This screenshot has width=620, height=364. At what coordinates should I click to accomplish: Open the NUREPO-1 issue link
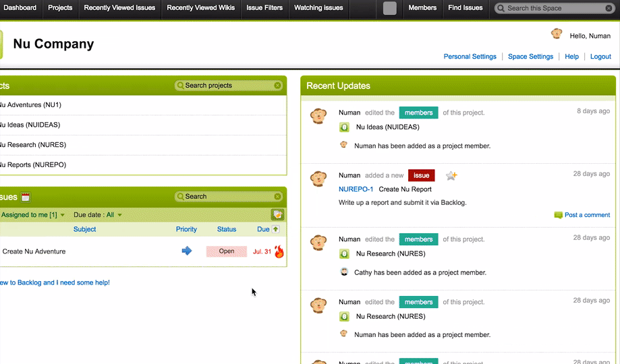click(x=356, y=189)
